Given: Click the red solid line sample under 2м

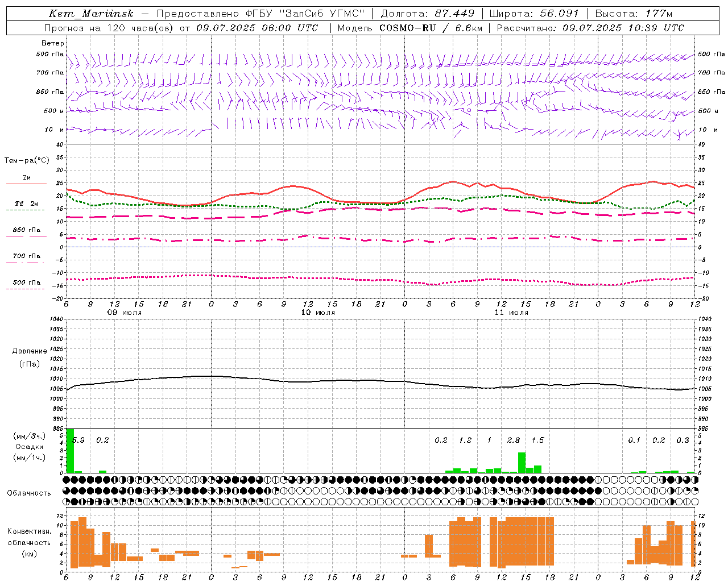Looking at the screenshot, I should pyautogui.click(x=26, y=184).
